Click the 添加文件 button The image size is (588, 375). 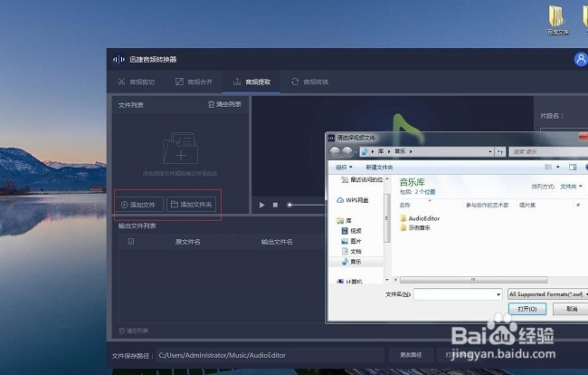tap(138, 205)
